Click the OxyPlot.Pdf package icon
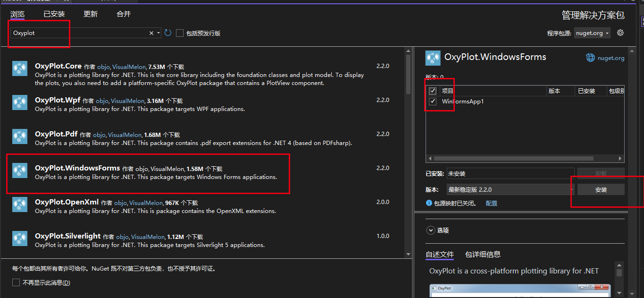644x298 pixels. (x=20, y=136)
